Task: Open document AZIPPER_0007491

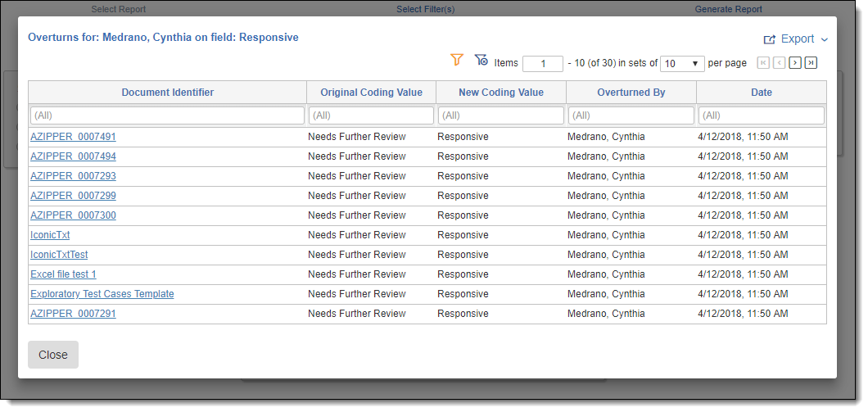Action: tap(73, 137)
